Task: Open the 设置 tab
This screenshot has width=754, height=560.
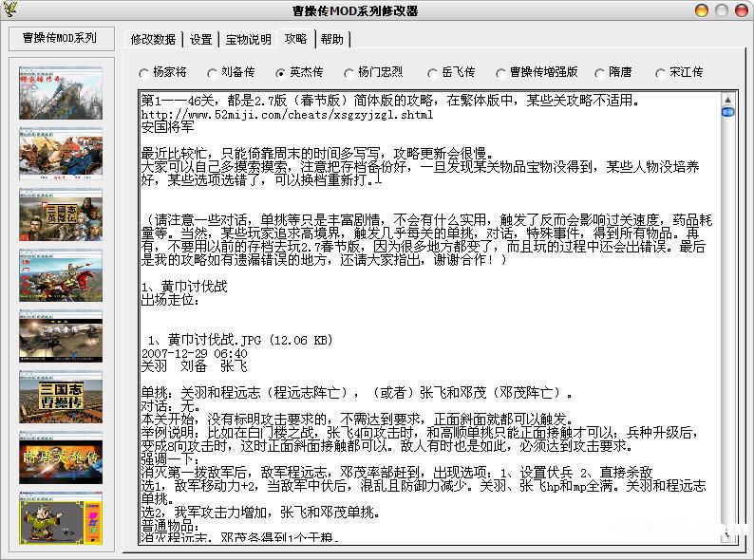Action: coord(200,40)
